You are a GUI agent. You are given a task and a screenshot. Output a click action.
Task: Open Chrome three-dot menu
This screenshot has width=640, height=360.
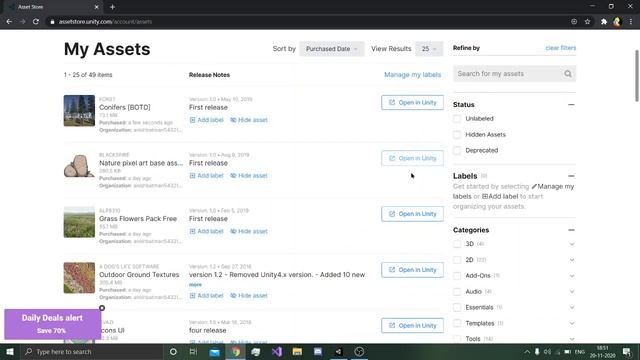(x=631, y=22)
